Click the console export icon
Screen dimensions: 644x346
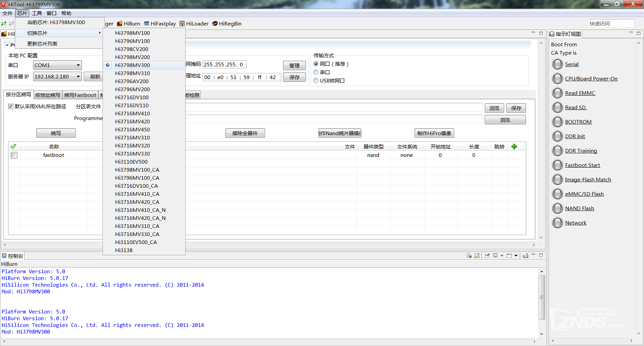click(x=525, y=256)
